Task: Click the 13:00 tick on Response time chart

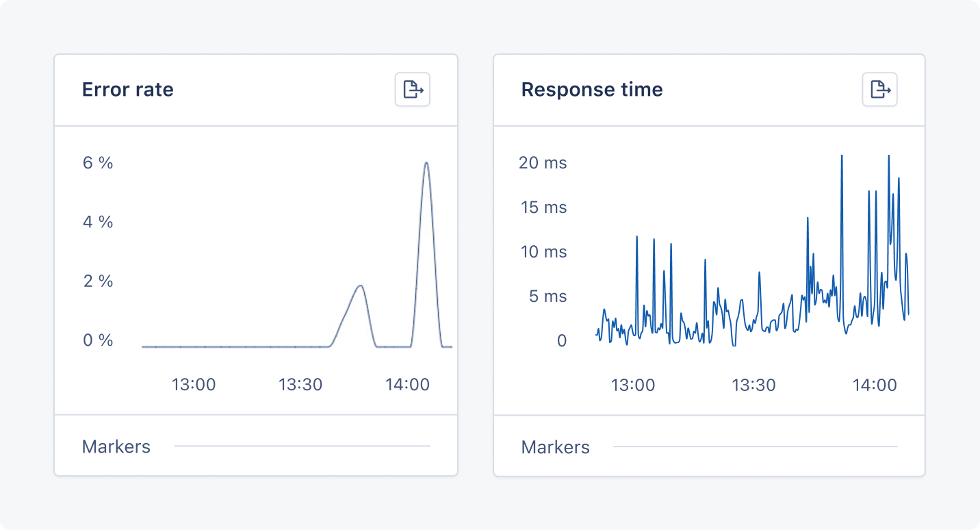Action: tap(633, 385)
